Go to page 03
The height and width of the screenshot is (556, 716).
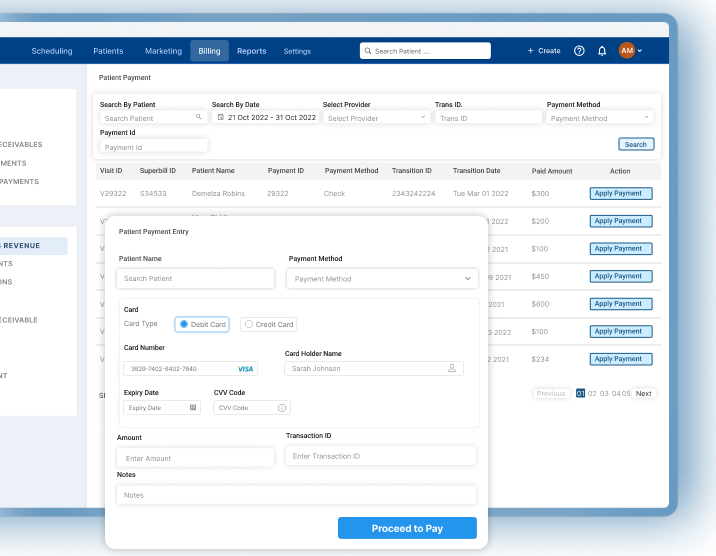point(604,393)
